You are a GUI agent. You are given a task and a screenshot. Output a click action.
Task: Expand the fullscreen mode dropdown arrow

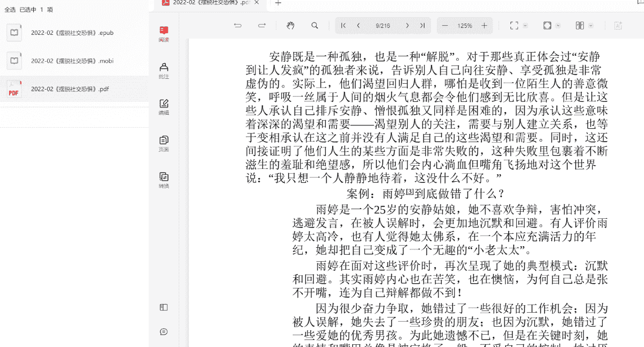(x=525, y=26)
